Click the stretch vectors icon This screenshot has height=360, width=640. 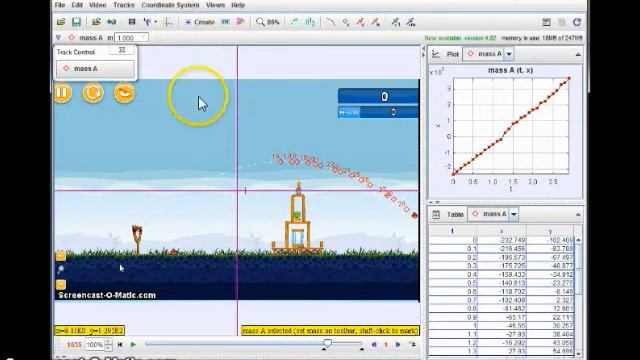point(396,22)
